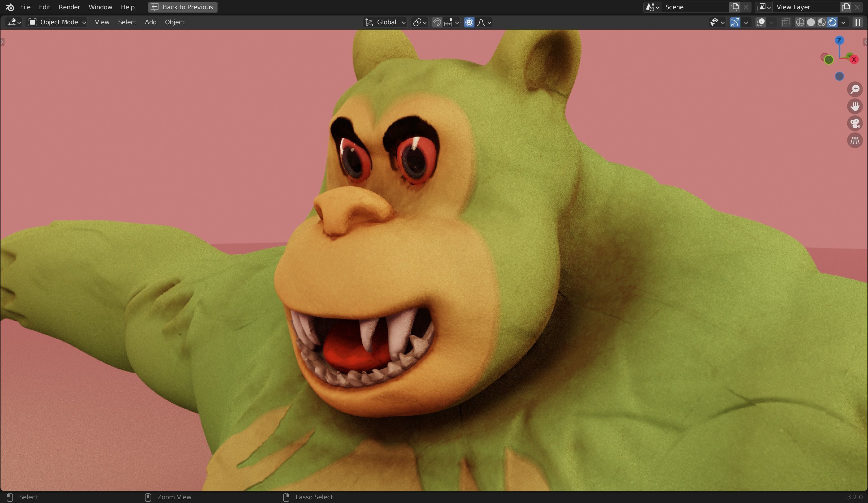Open the viewport Select menu

[127, 22]
